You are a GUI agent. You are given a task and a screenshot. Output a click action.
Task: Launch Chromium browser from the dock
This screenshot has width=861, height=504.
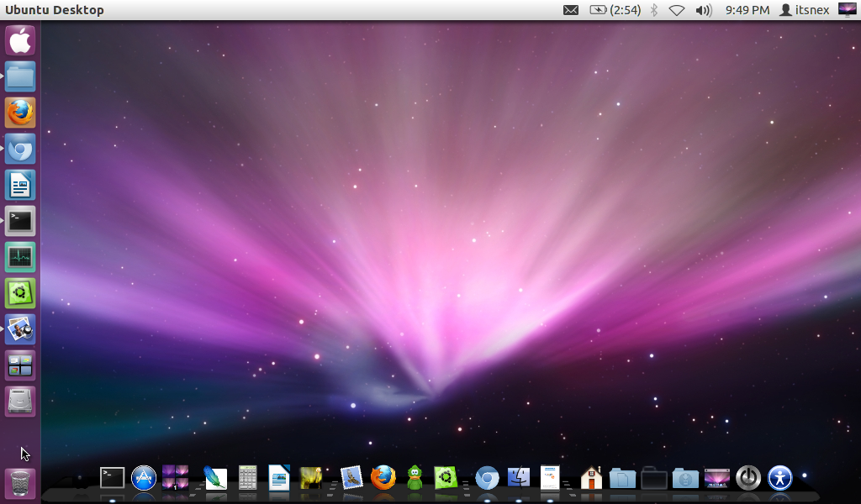(x=486, y=479)
